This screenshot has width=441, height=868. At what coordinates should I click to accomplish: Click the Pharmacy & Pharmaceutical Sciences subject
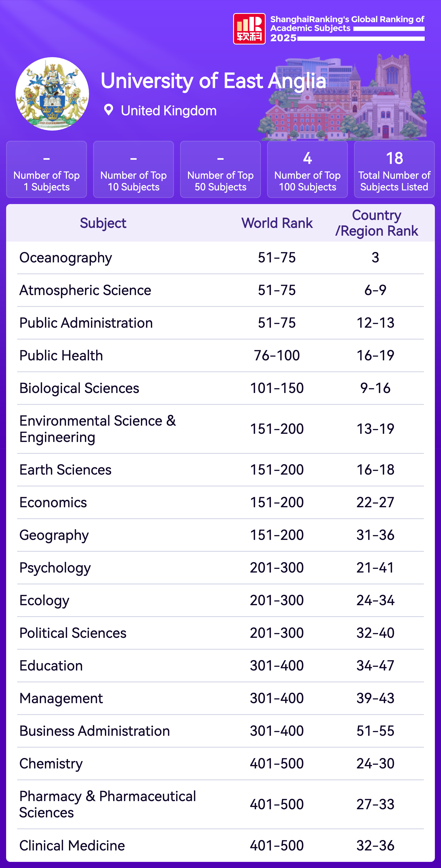[108, 804]
